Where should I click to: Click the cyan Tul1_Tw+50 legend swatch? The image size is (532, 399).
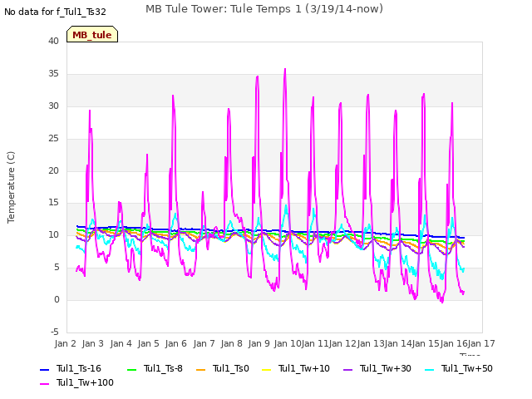[430, 369]
